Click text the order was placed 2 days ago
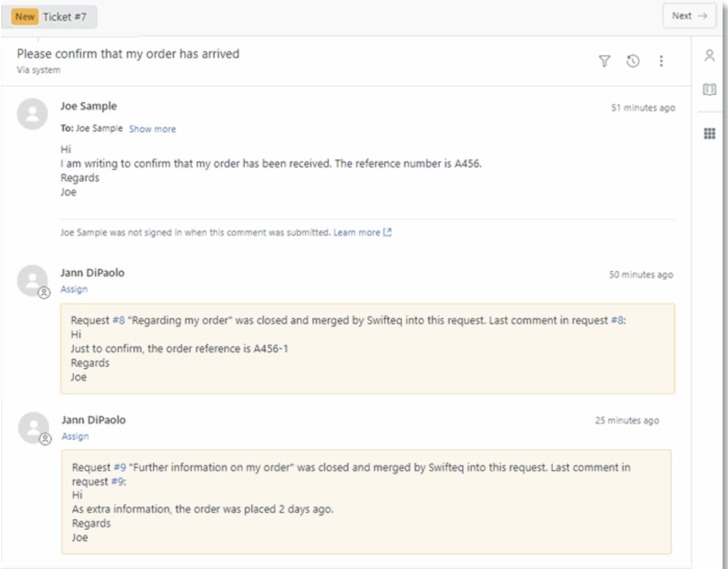 (254, 509)
